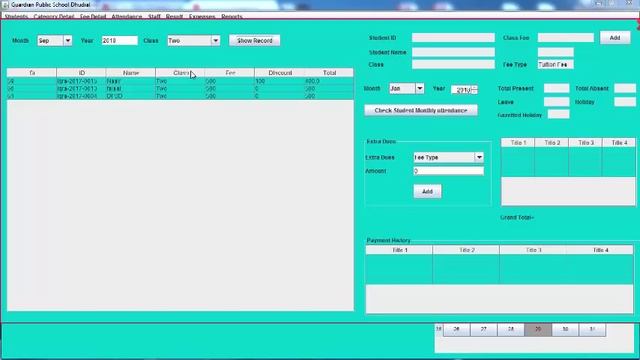Image resolution: width=640 pixels, height=360 pixels.
Task: Open the Category Detail menu
Action: coord(53,17)
